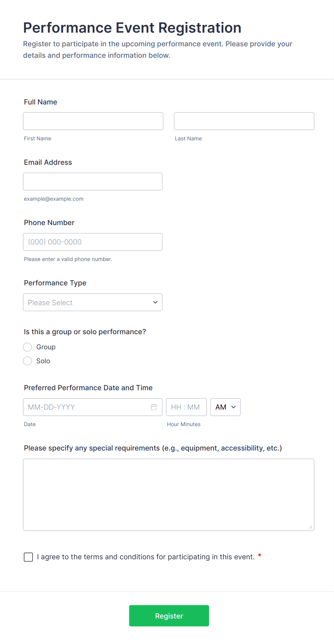The height and width of the screenshot is (644, 334).
Task: Click the MM-DD-YYYY date input
Action: pyautogui.click(x=86, y=407)
